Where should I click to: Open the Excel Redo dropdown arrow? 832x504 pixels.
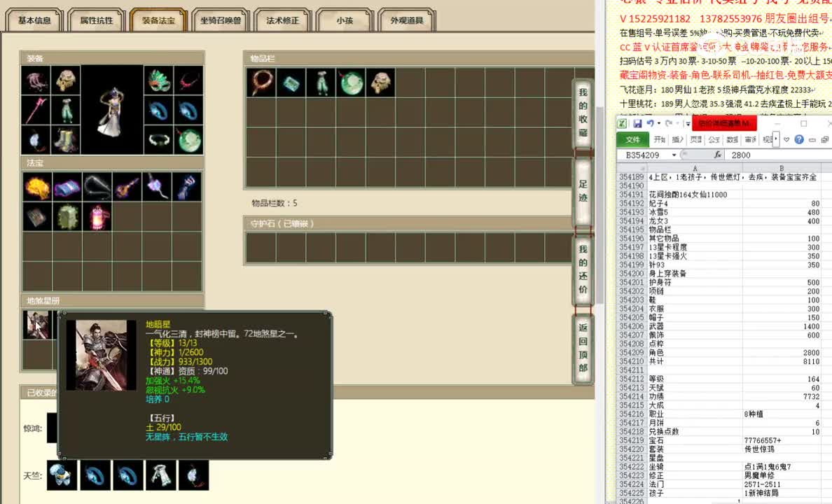point(677,123)
